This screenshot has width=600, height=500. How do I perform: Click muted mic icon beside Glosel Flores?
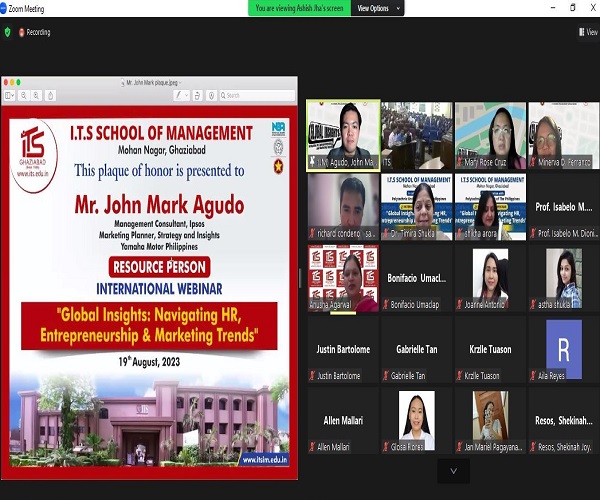pos(386,447)
